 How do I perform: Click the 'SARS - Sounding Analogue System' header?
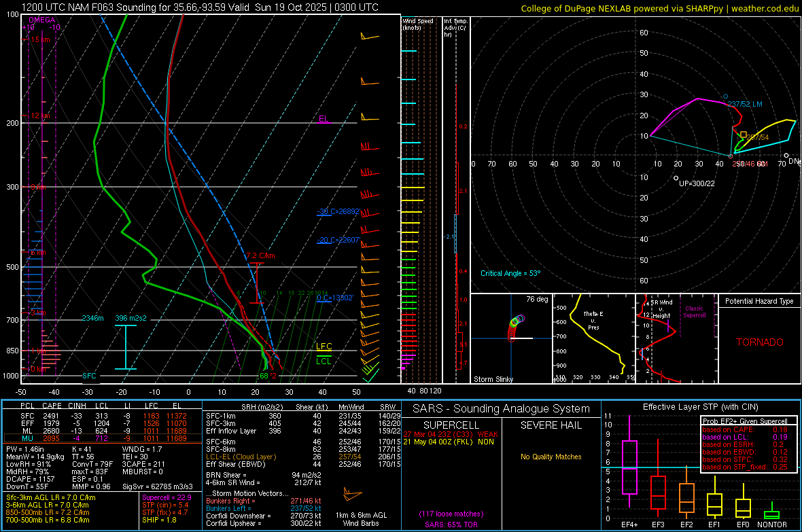point(501,409)
